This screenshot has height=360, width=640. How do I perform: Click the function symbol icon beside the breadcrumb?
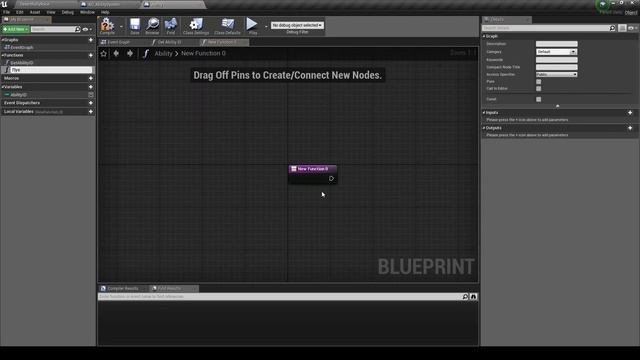(146, 53)
